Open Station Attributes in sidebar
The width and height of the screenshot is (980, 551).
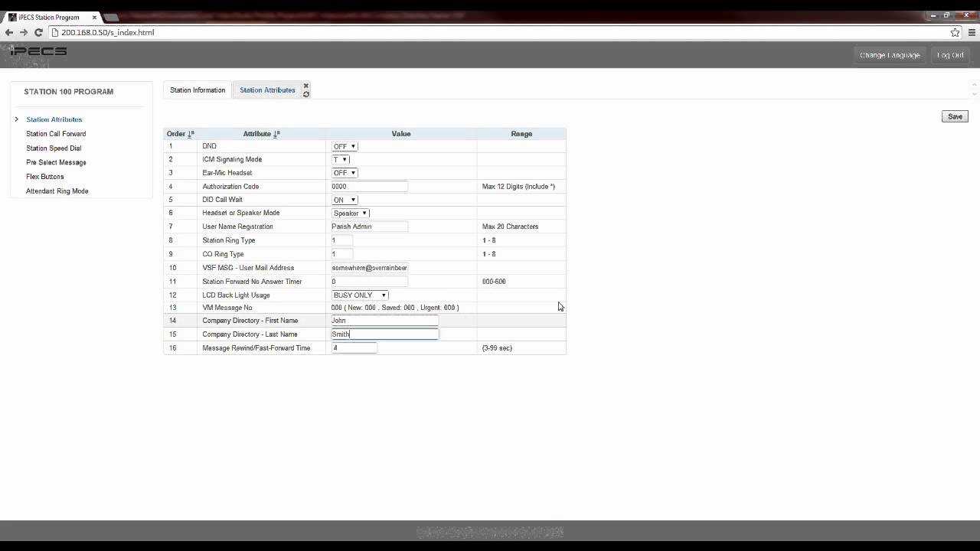54,119
